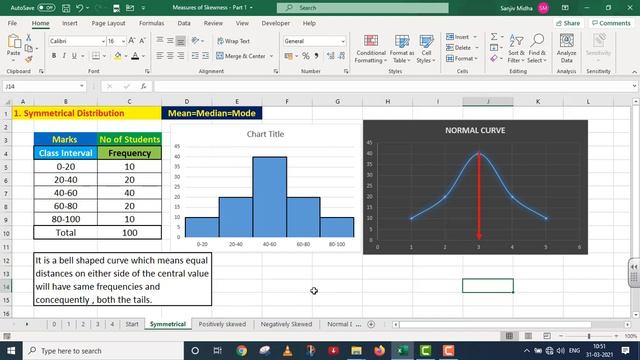Toggle Italic formatting
Screen dimensions: 640x360
(x=64, y=56)
